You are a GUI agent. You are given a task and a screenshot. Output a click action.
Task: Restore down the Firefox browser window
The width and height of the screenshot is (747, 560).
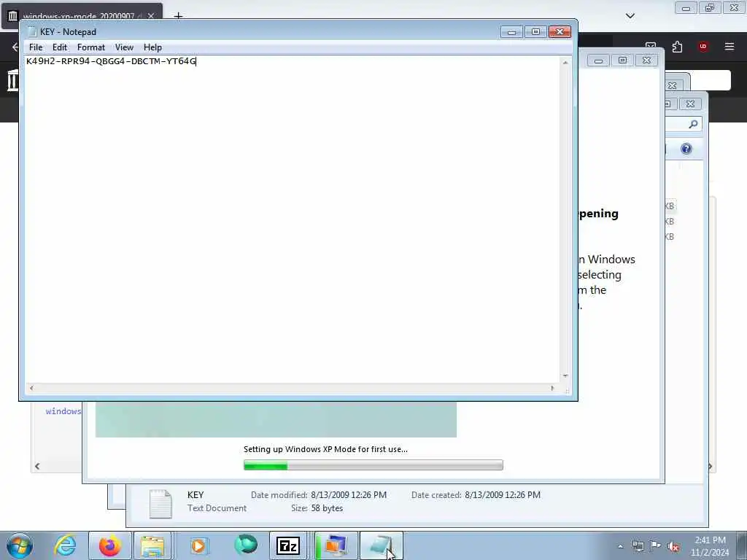[x=710, y=8]
